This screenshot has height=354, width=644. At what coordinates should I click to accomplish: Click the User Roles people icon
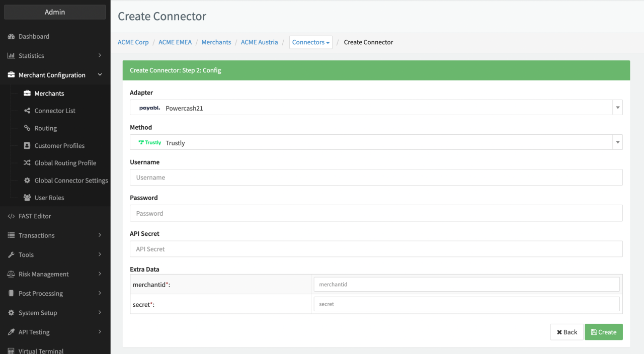[27, 198]
